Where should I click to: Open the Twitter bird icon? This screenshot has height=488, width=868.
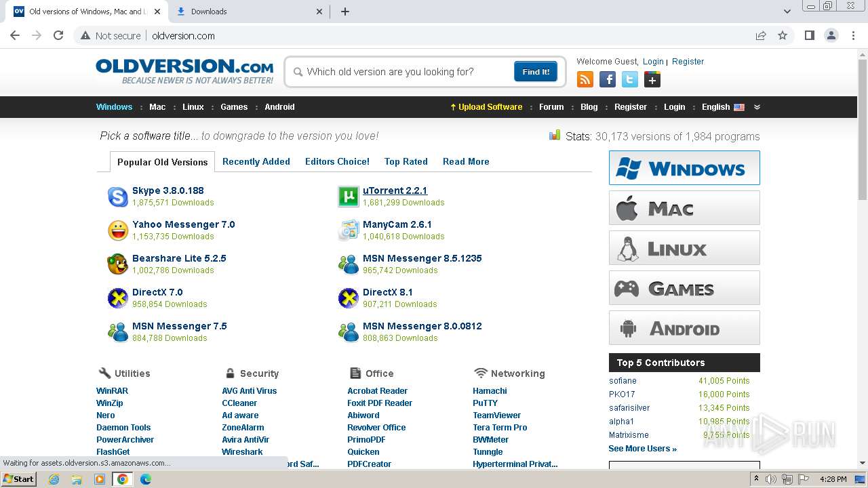pyautogui.click(x=630, y=80)
